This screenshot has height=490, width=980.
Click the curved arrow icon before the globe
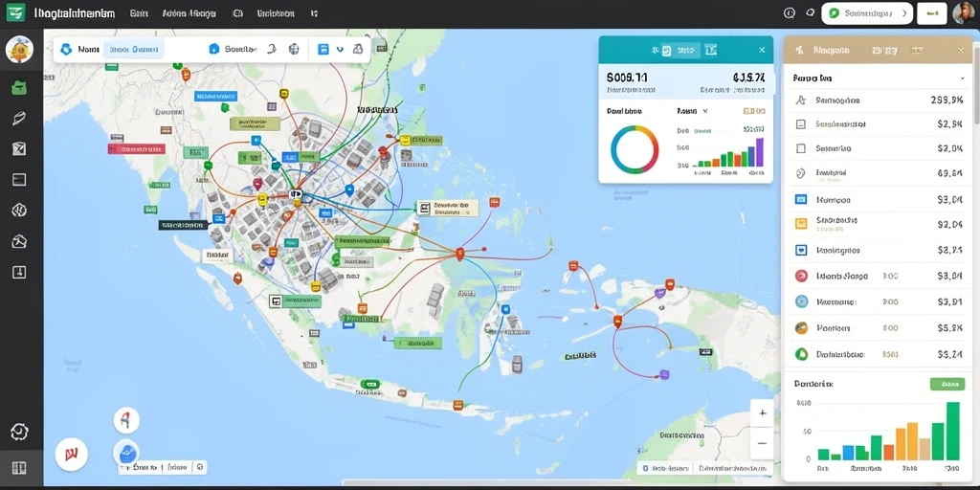pos(271,49)
